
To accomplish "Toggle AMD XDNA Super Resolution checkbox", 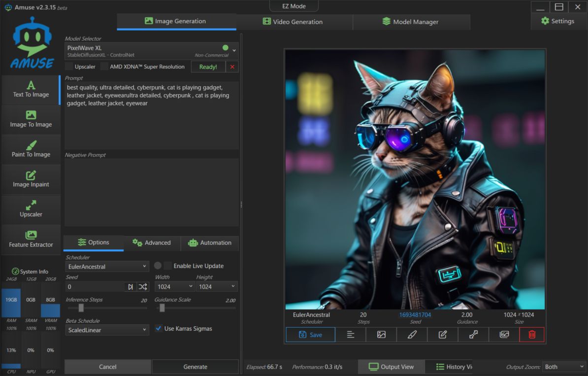I will click(104, 67).
